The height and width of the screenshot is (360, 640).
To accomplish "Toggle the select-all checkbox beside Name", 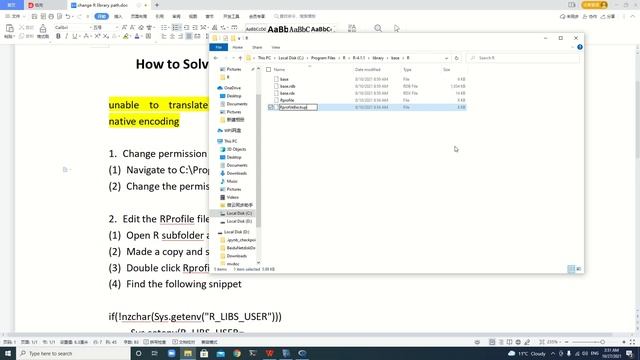I will [269, 69].
